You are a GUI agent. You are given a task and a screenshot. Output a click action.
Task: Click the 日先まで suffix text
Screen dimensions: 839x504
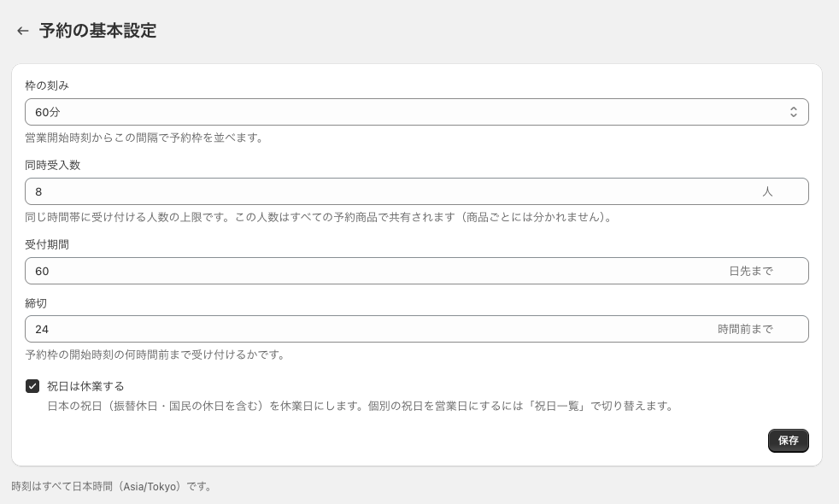[x=751, y=272]
